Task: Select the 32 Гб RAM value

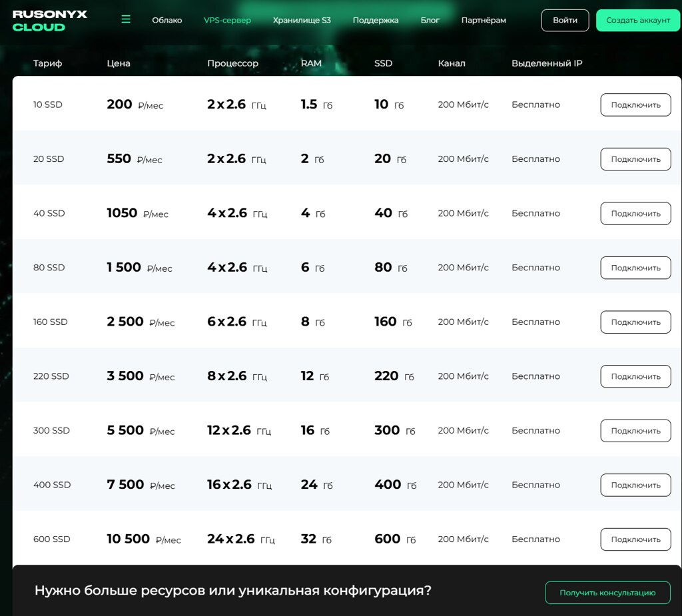Action: coord(316,539)
